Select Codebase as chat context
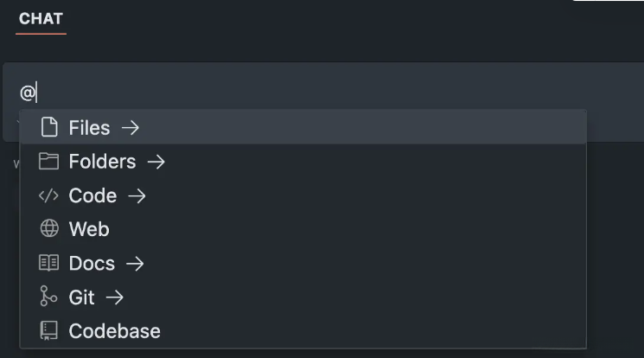This screenshot has height=358, width=644. pos(114,330)
